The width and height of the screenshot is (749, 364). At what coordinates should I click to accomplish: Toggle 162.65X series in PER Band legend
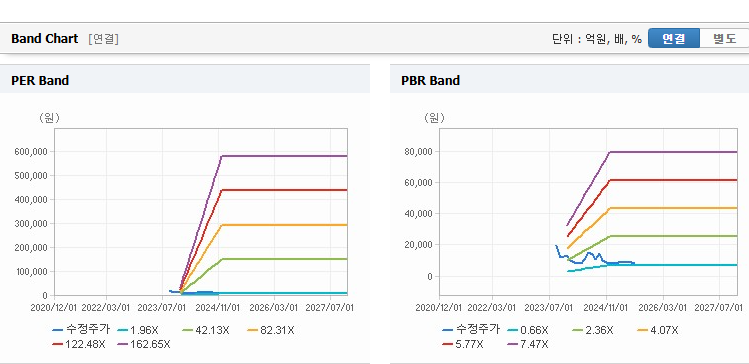coord(143,344)
